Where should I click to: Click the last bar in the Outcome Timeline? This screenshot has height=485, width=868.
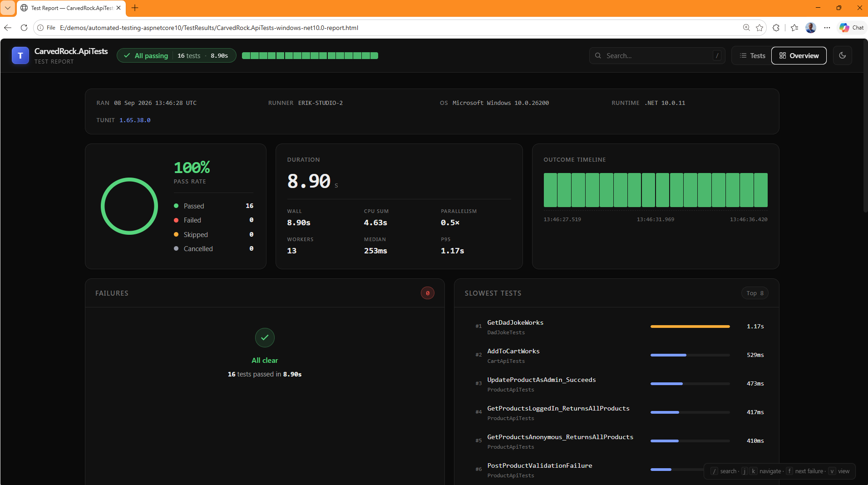point(761,190)
